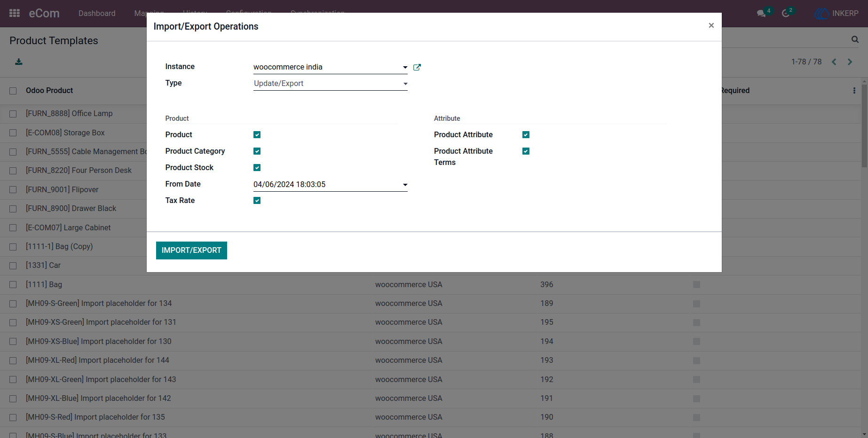Click the eCom app title
This screenshot has width=868, height=438.
44,13
